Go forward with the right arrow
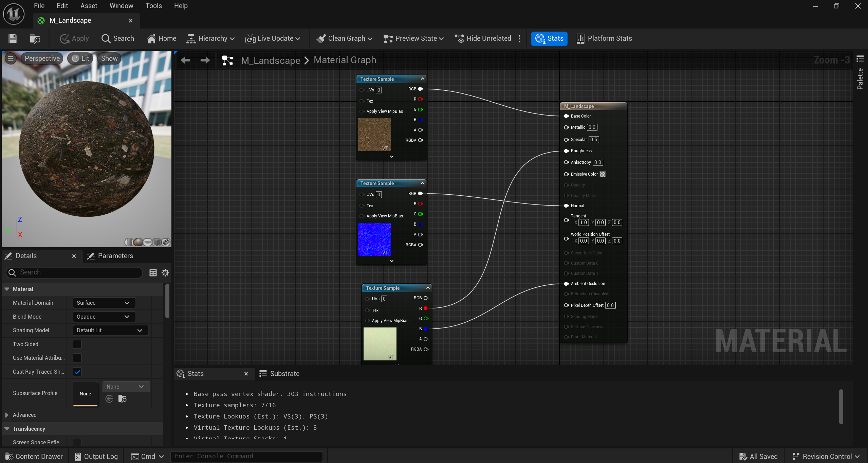Viewport: 868px width, 463px height. pyautogui.click(x=205, y=60)
